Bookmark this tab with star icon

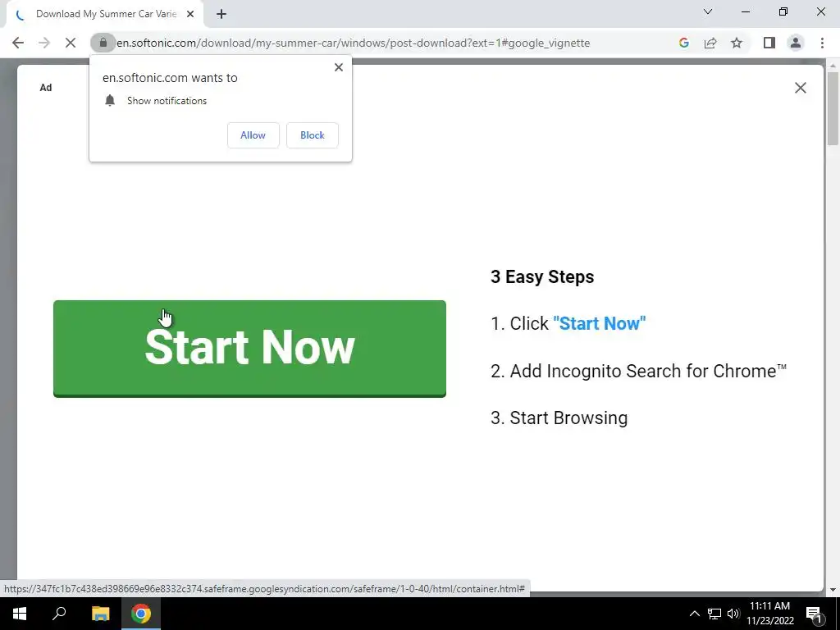point(737,43)
